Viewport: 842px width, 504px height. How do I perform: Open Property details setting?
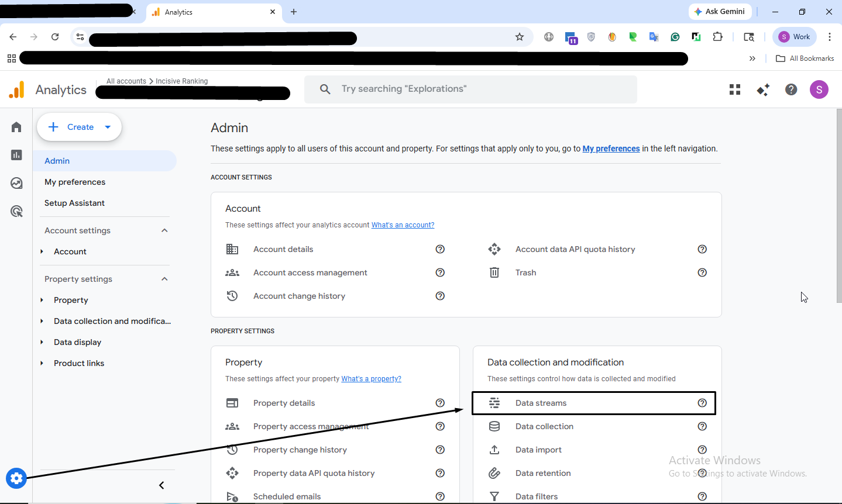pyautogui.click(x=284, y=403)
